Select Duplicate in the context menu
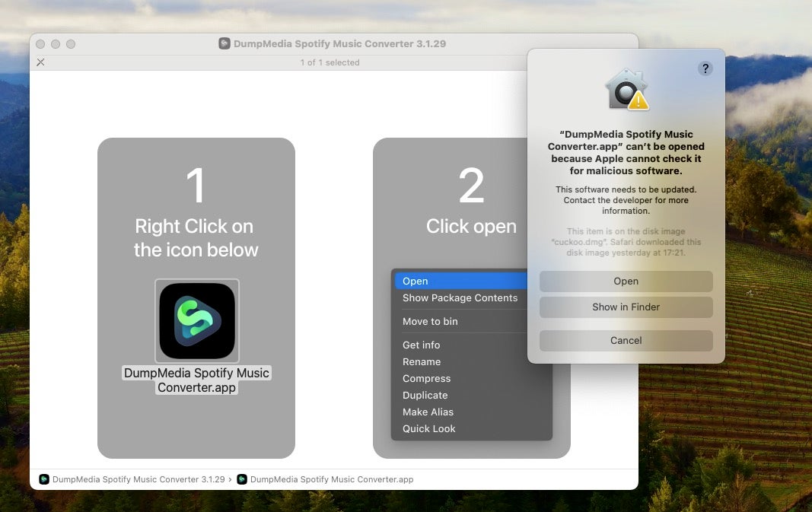This screenshot has width=812, height=512. [x=425, y=396]
